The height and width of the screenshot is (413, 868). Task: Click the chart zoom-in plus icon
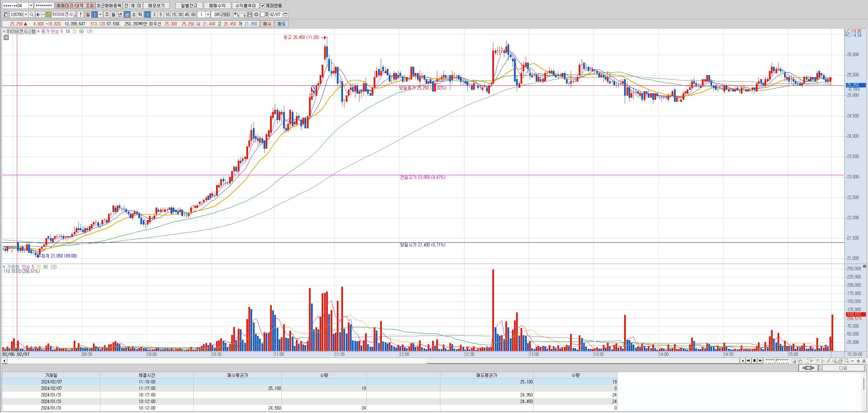pos(858,361)
